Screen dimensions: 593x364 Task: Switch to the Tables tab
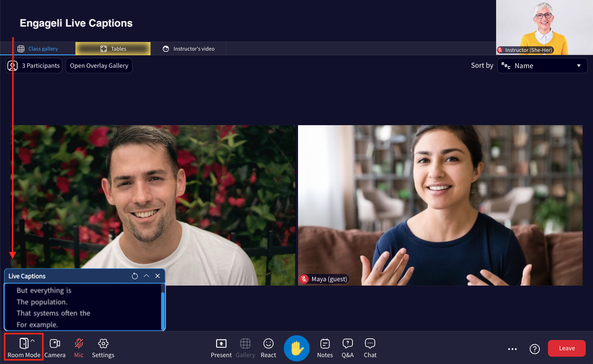[x=113, y=48]
